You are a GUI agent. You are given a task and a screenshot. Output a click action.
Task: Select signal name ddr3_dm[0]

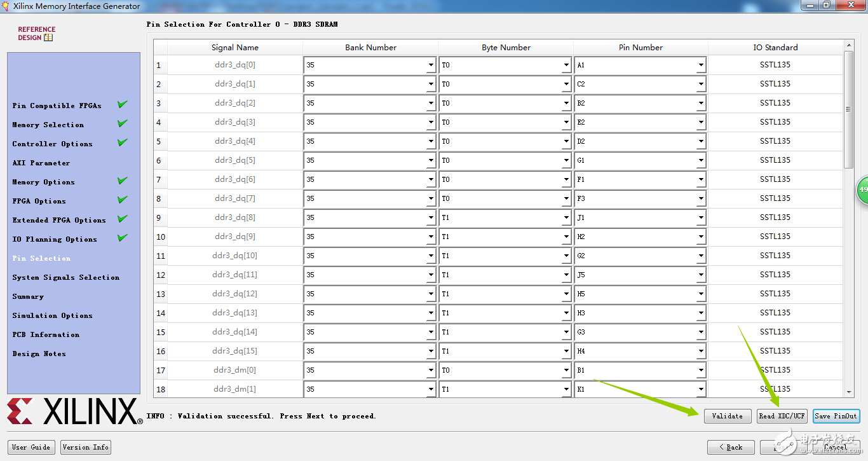coord(235,370)
